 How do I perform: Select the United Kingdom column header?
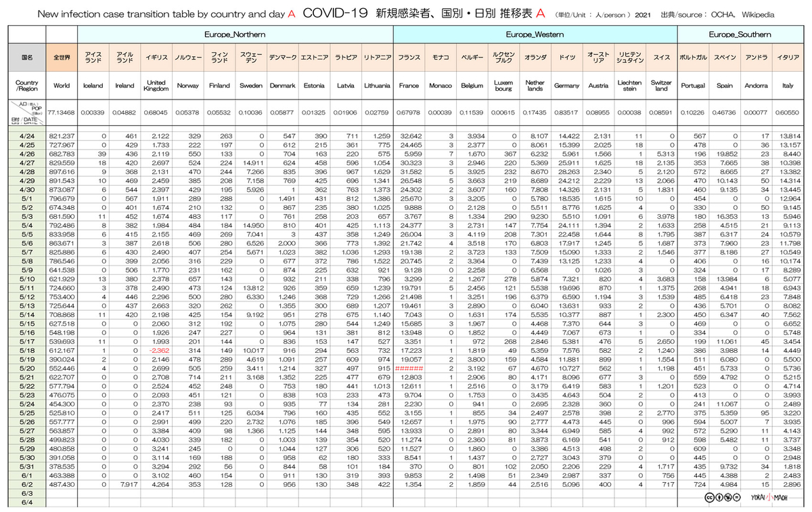pos(156,86)
